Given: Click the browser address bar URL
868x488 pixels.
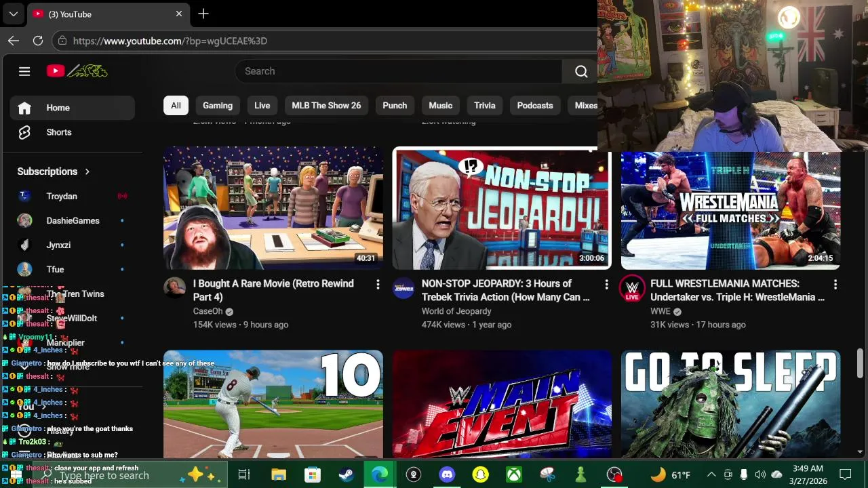Looking at the screenshot, I should click(x=170, y=41).
